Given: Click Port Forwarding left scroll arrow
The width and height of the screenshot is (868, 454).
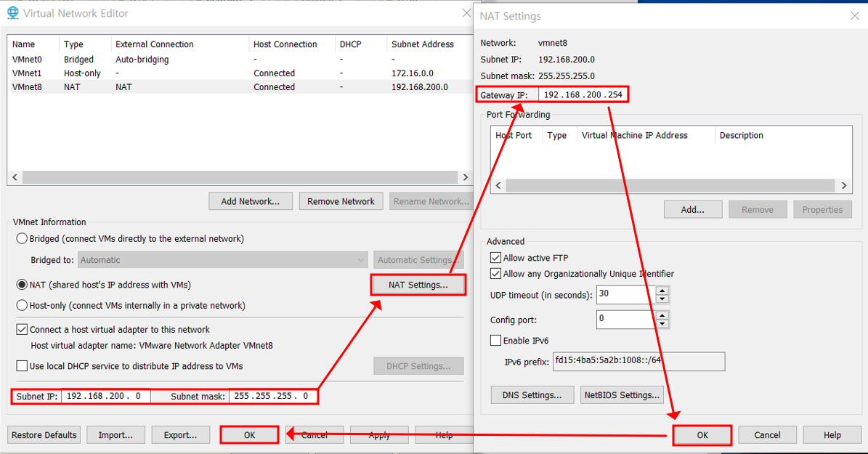Looking at the screenshot, I should tap(498, 185).
